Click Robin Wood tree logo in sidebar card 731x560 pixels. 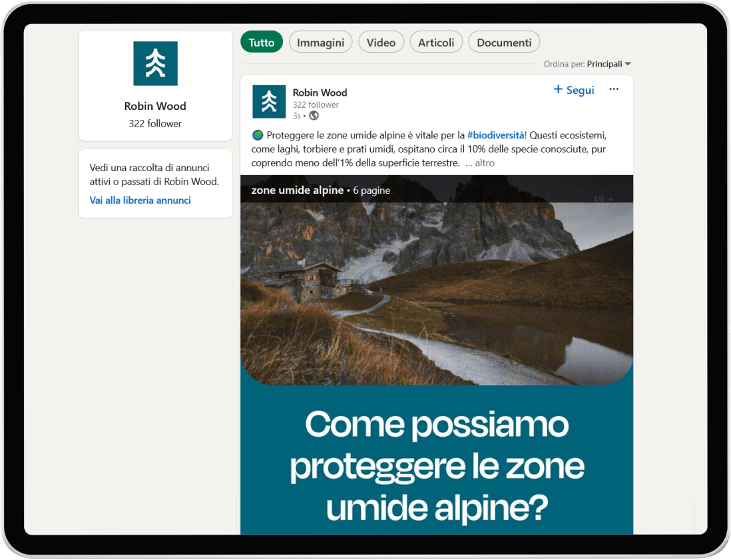pos(155,63)
